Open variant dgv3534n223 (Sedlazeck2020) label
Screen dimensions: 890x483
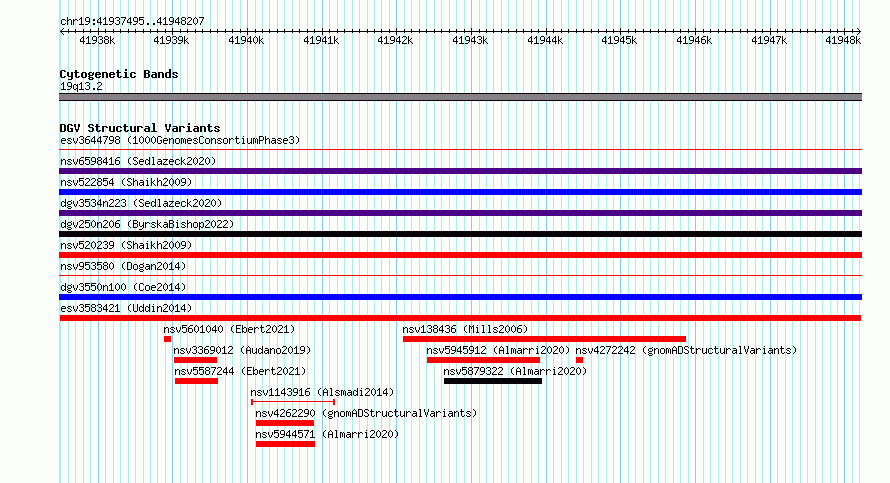141,203
